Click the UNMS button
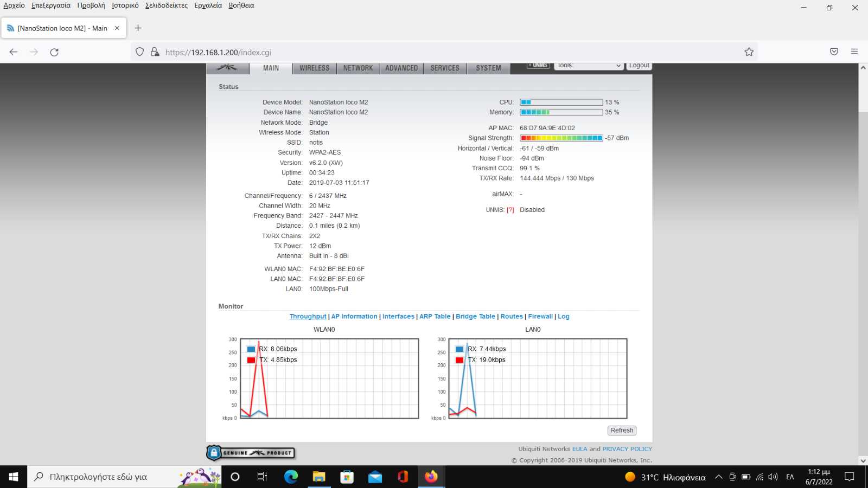Viewport: 868px width, 488px height. (539, 66)
